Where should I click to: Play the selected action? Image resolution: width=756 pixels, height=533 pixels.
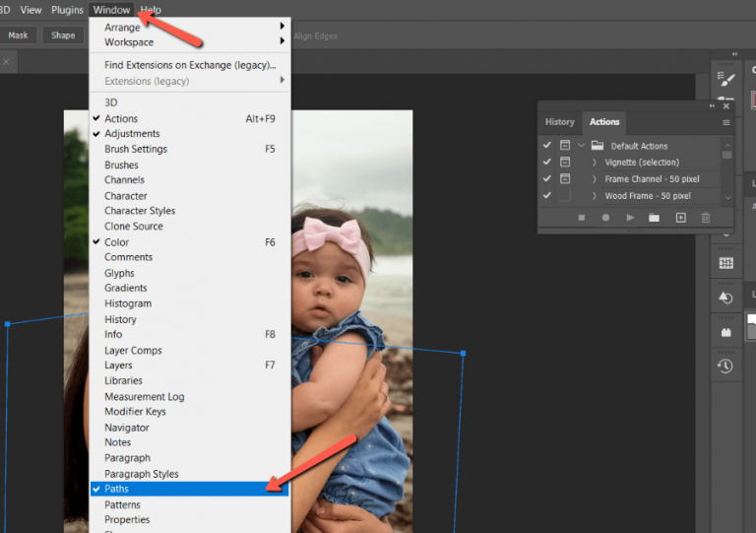(630, 218)
